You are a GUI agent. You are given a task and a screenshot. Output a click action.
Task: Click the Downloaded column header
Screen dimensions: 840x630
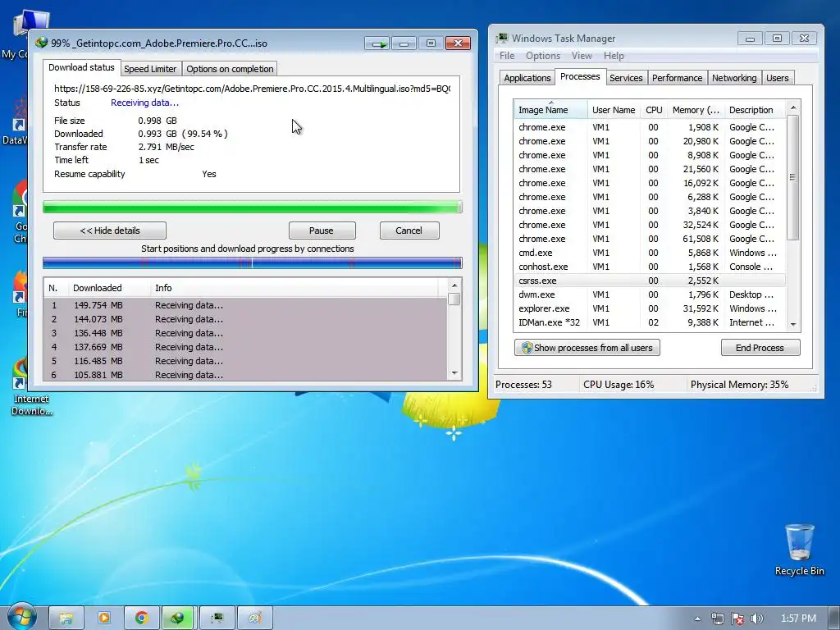(x=109, y=288)
